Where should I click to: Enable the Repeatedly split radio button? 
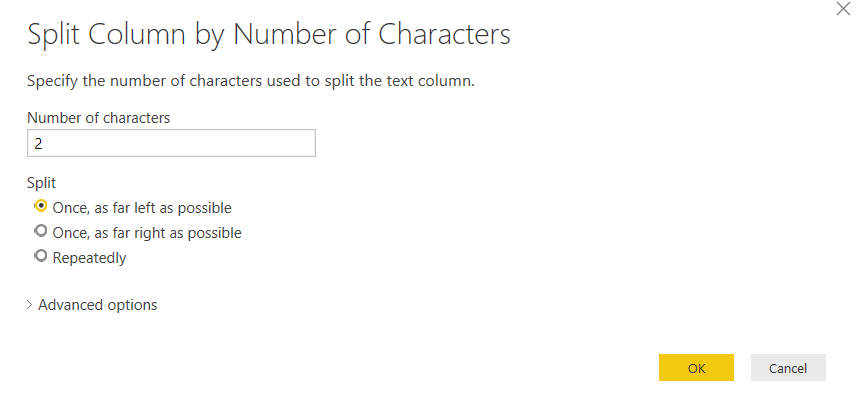pyautogui.click(x=41, y=257)
